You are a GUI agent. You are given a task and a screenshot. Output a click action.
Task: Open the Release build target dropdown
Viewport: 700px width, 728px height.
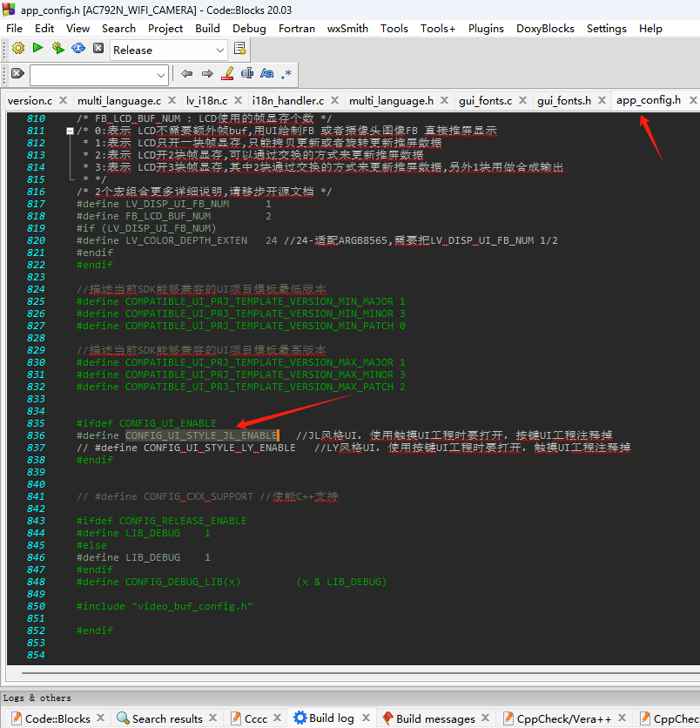click(x=220, y=51)
